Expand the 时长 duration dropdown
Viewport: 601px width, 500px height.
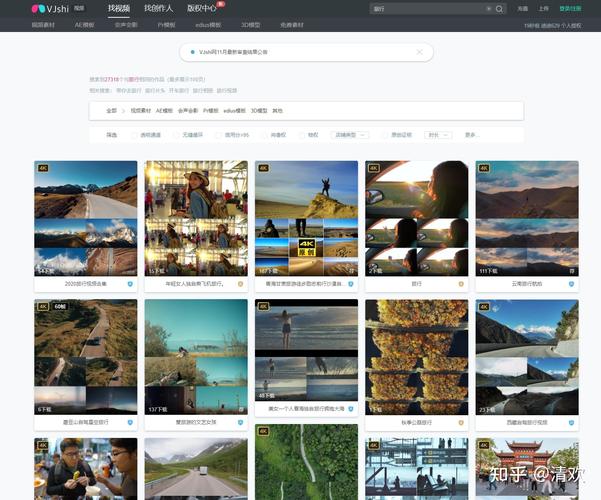point(435,134)
